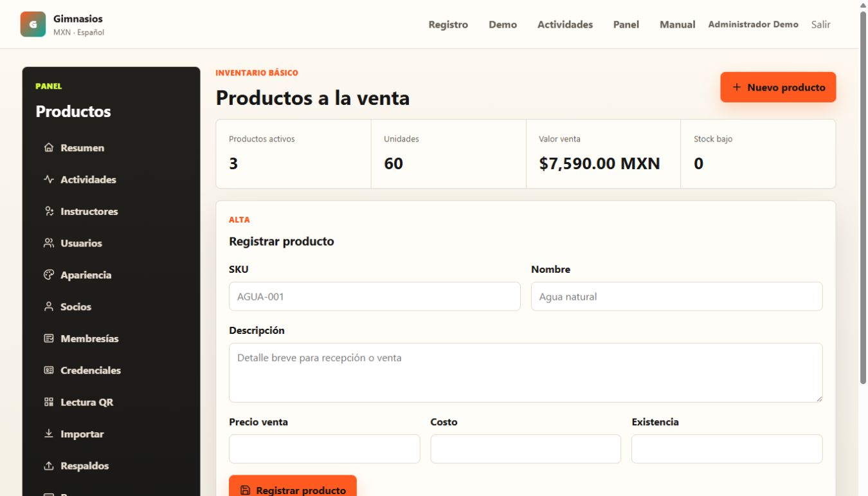Click the "Stock bajo" stat label
The height and width of the screenshot is (496, 868).
coord(713,139)
